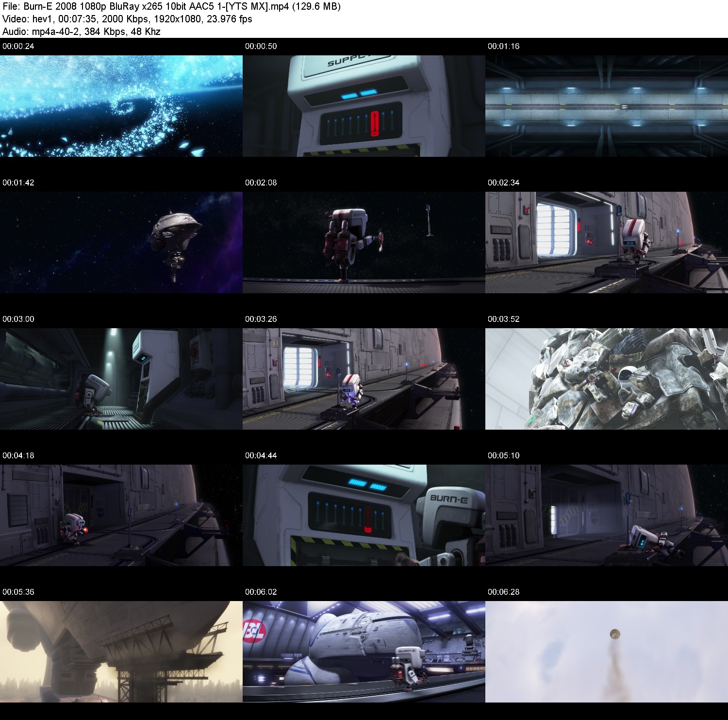Click the timestamp label 00:01:16
The image size is (728, 720).
point(504,46)
